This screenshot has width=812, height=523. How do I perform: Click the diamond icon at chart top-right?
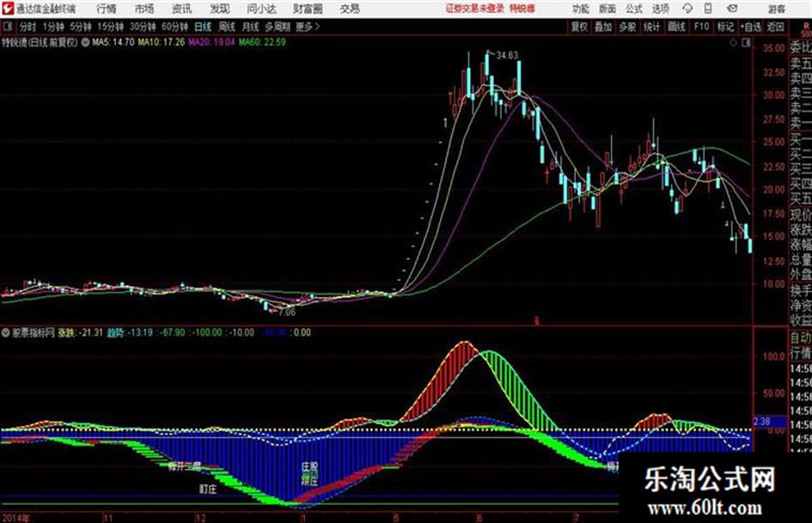pyautogui.click(x=733, y=43)
